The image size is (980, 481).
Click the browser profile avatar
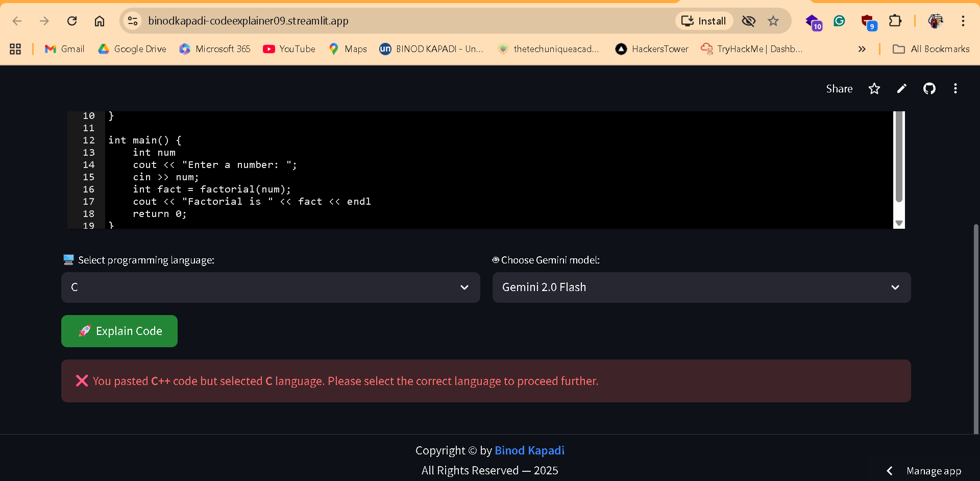(x=936, y=21)
